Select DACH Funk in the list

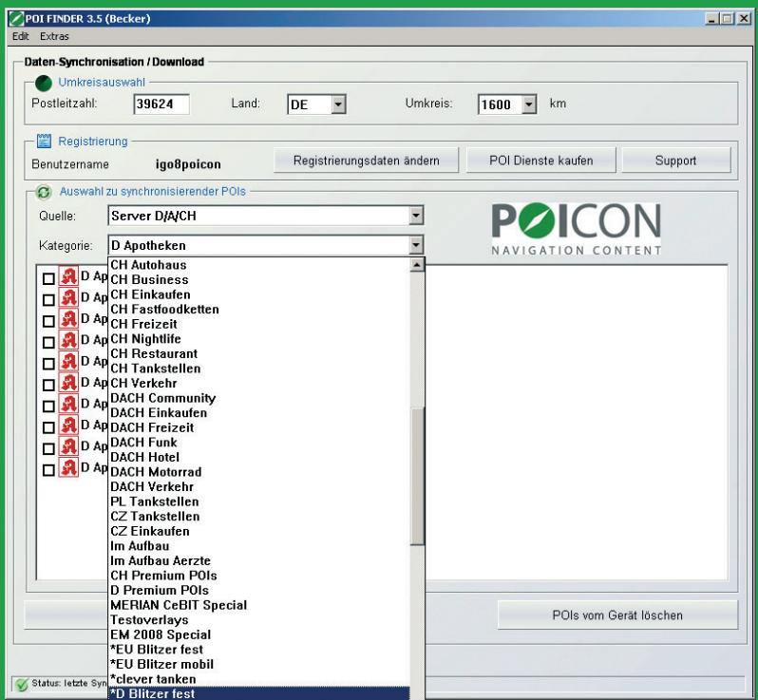259,443
